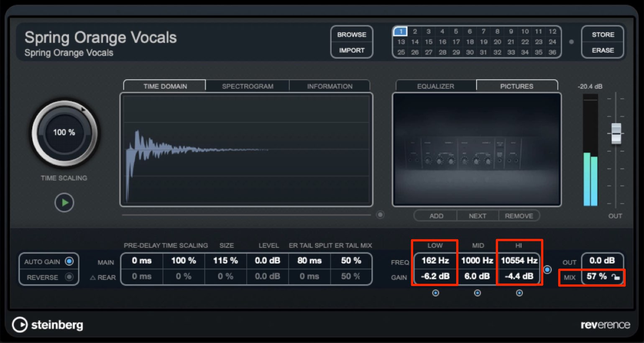Click the -20.4 dB peak level readout

pos(590,86)
